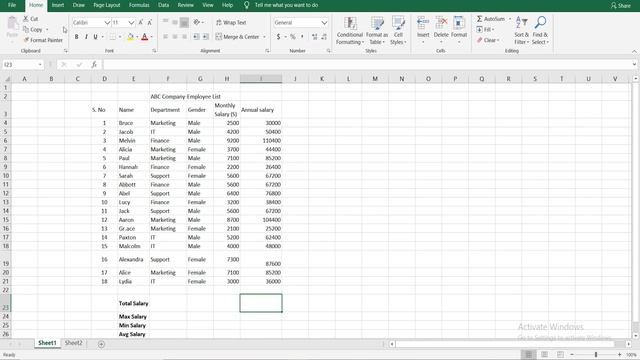The image size is (640, 360).
Task: Click Increase Decimal icon
Action: (314, 37)
